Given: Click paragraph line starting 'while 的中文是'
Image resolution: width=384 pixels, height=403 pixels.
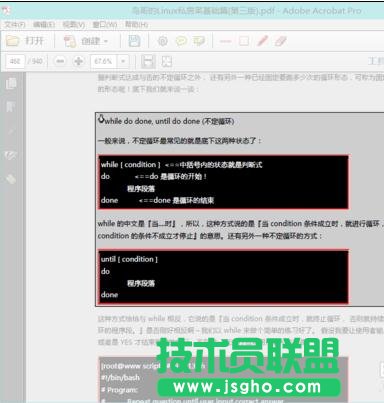Looking at the screenshot, I should pos(241,224).
